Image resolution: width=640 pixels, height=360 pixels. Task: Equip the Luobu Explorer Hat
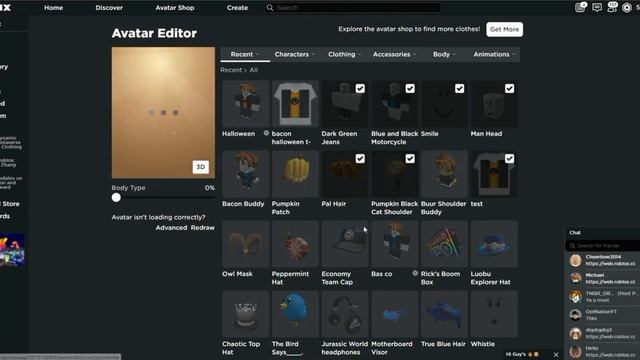pos(494,244)
